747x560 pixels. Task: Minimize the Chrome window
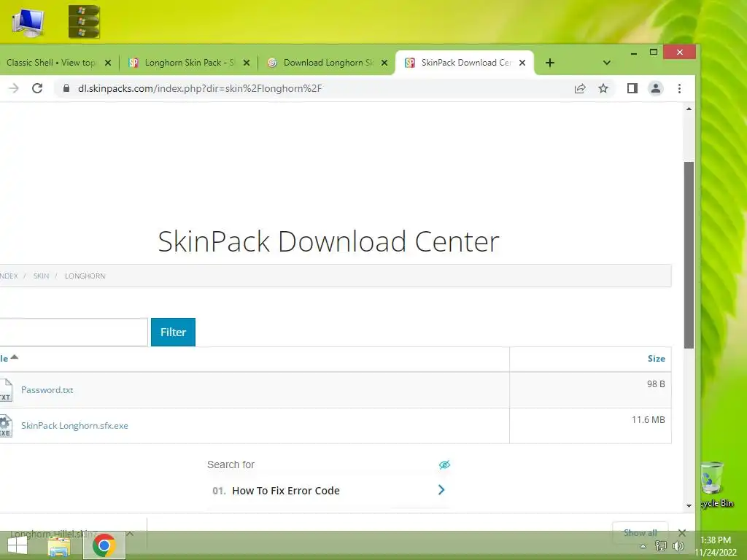(x=634, y=52)
